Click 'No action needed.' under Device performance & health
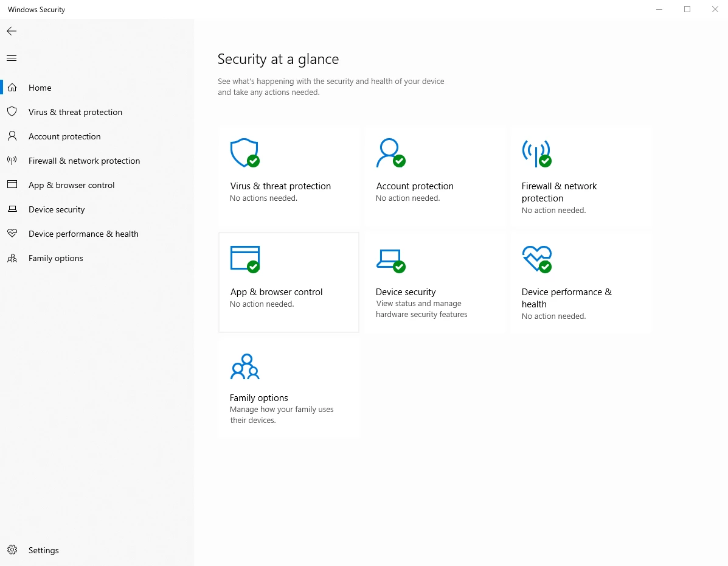Image resolution: width=728 pixels, height=566 pixels. [553, 316]
